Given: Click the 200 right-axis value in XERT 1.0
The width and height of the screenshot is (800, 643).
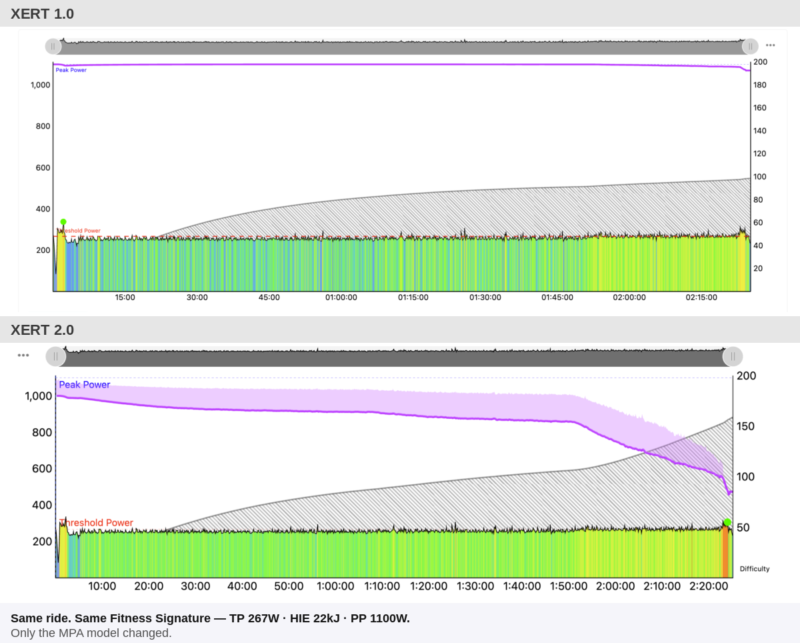Looking at the screenshot, I should pyautogui.click(x=760, y=62).
